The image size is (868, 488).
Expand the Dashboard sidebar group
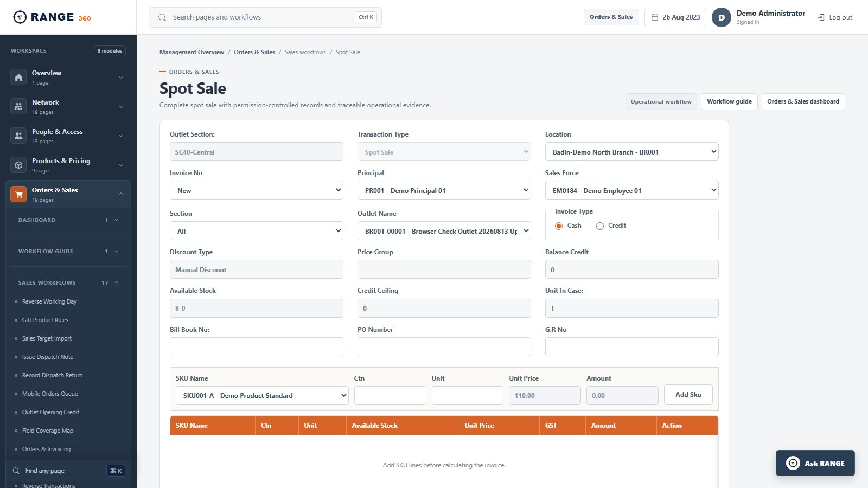coord(68,220)
